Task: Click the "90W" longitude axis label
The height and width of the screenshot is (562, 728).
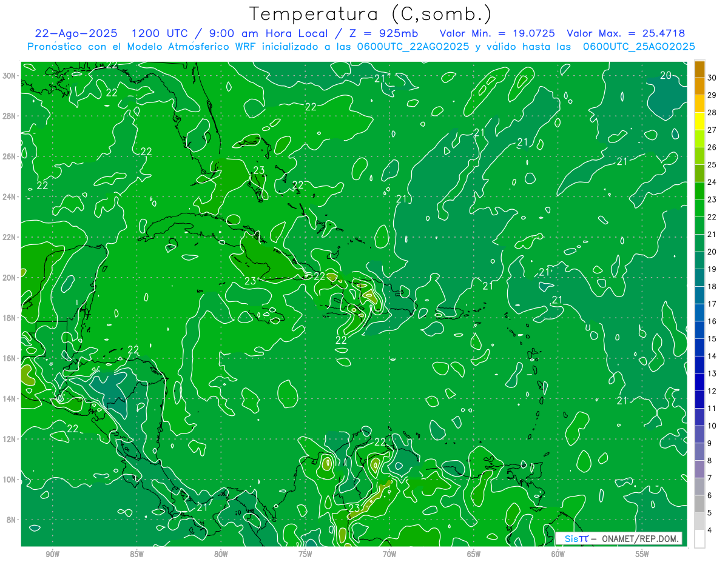Action: 53,554
